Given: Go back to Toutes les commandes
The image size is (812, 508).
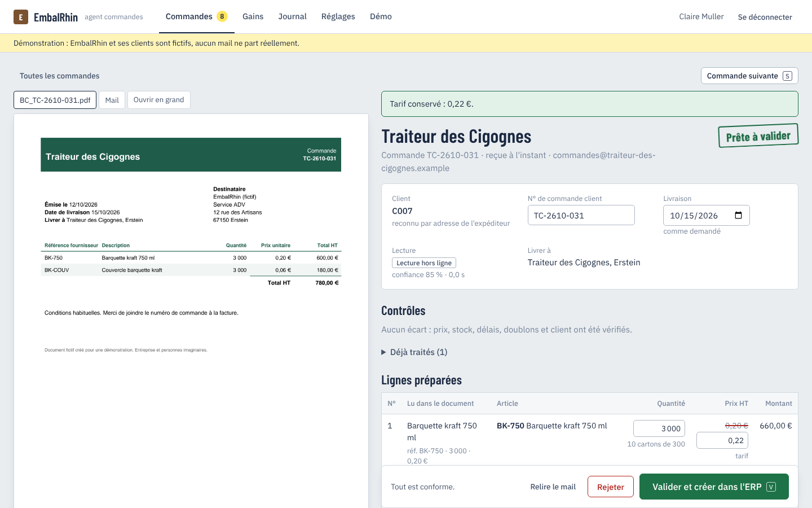Looking at the screenshot, I should (59, 76).
